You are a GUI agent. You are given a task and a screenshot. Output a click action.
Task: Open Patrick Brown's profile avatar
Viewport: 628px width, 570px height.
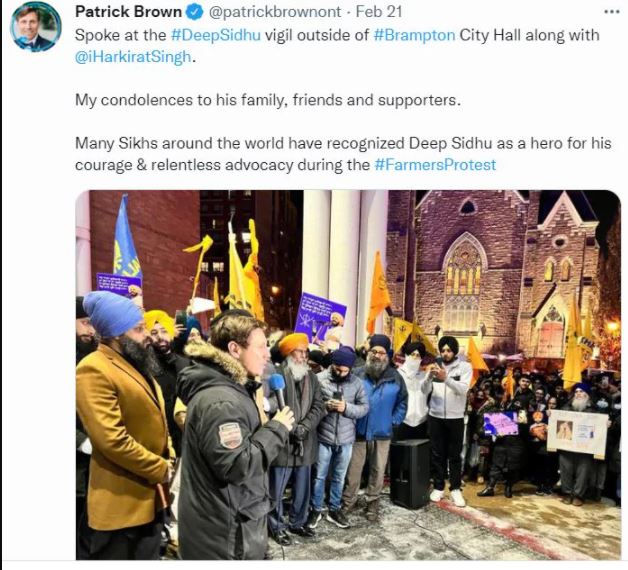35,28
